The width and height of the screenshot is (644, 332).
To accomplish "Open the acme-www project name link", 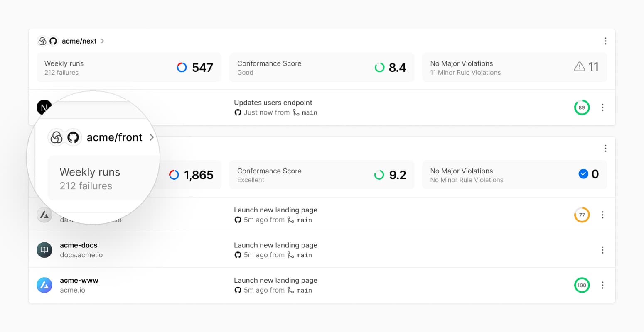I will [79, 281].
